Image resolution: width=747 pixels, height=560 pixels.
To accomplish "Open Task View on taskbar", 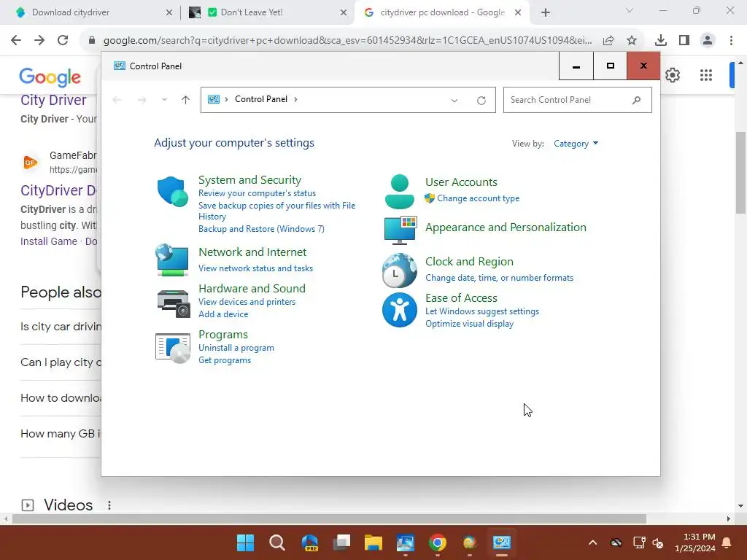I will [341, 542].
